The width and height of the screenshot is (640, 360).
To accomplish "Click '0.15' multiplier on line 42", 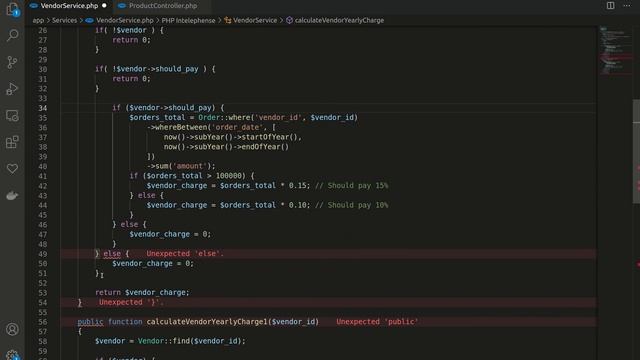I will point(297,186).
